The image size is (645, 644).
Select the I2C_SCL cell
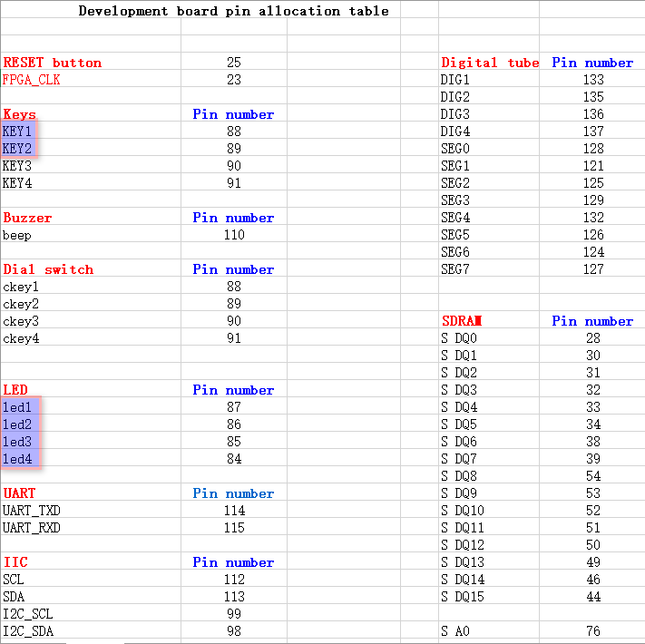pos(28,614)
